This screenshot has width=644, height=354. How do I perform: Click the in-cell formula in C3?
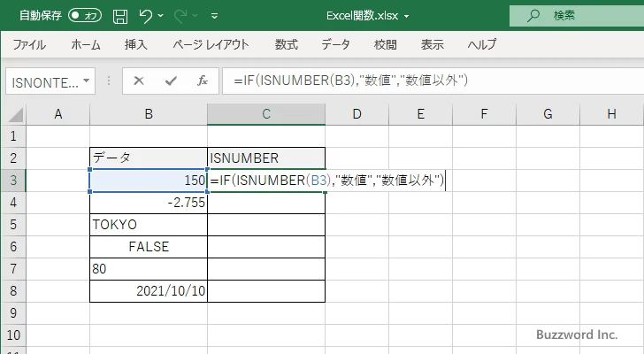tap(327, 181)
